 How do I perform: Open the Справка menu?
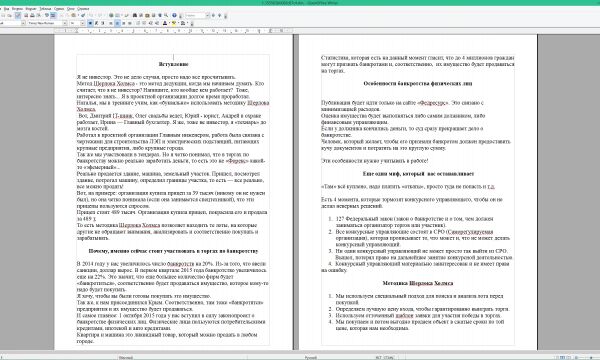83,8
